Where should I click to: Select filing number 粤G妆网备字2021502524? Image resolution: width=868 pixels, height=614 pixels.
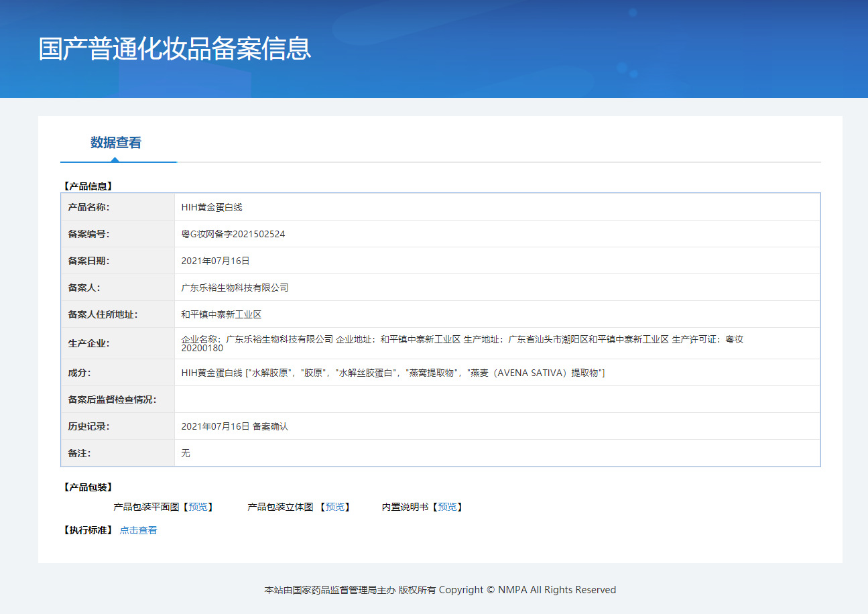tap(233, 234)
